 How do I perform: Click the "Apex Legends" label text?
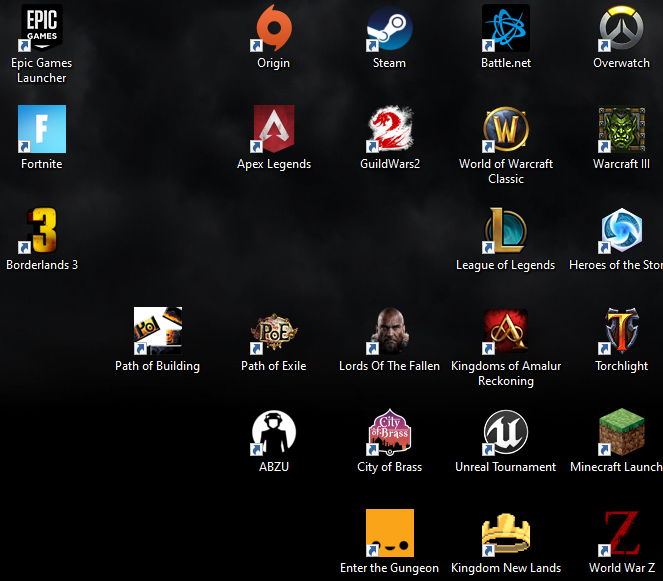pos(274,164)
